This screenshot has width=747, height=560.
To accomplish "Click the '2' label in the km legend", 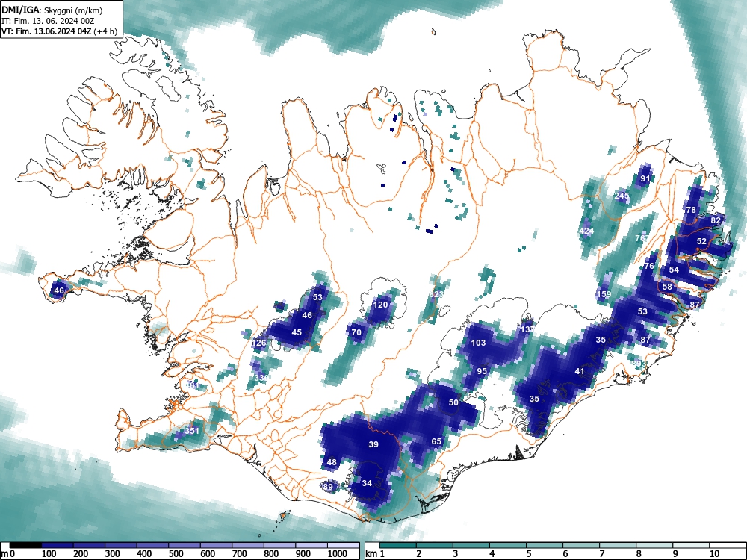I will pyautogui.click(x=419, y=554).
